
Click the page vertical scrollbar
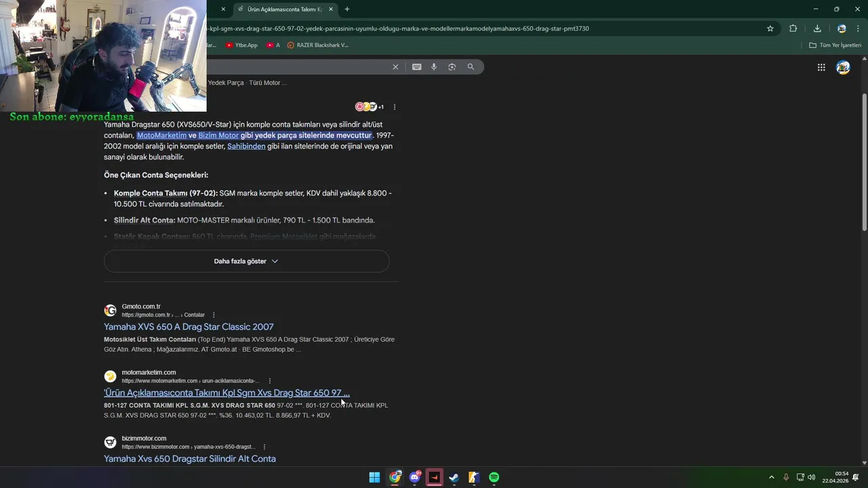click(x=864, y=163)
